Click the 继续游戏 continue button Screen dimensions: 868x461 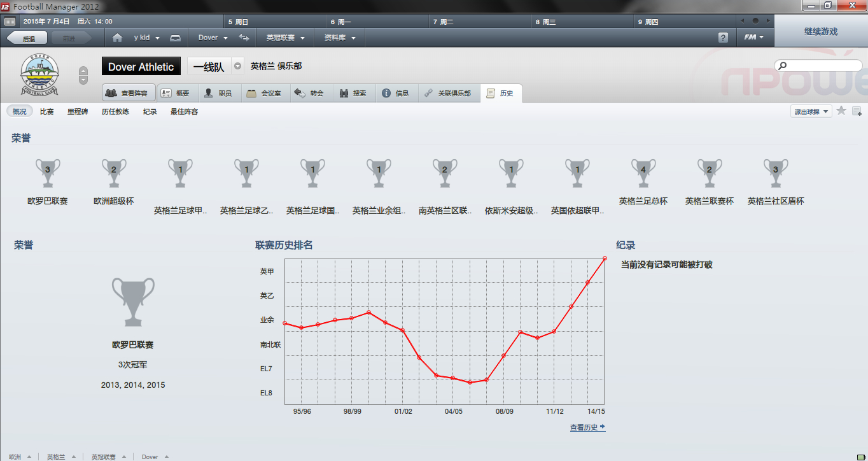pos(821,31)
